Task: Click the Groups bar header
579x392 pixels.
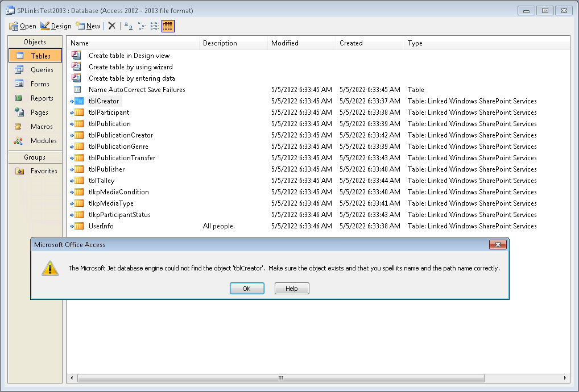Action: point(35,157)
